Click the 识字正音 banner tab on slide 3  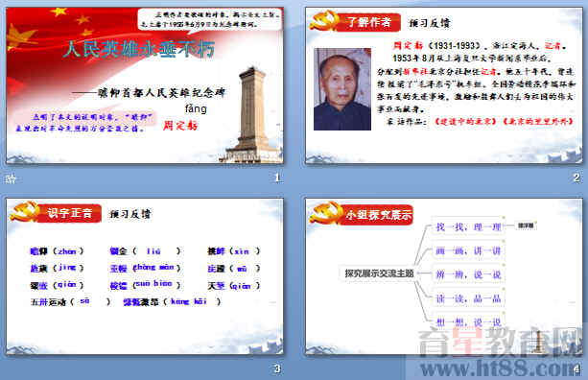pyautogui.click(x=70, y=213)
